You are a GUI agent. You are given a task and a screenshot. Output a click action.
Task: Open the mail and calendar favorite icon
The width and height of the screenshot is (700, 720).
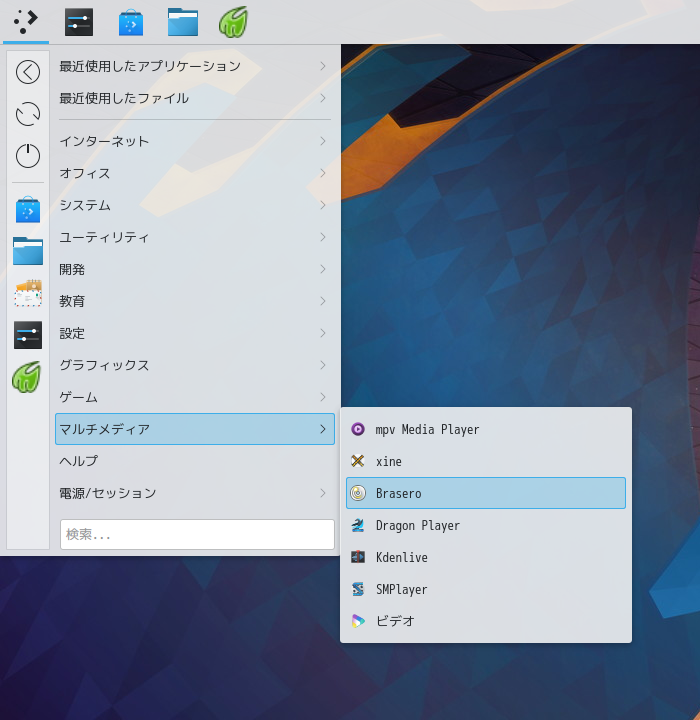click(x=28, y=293)
